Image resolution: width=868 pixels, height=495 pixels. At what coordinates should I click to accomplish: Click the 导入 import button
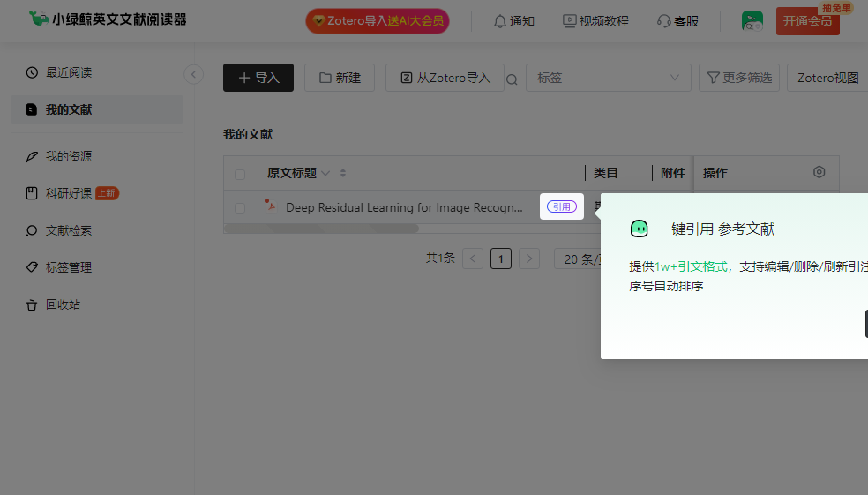(258, 78)
